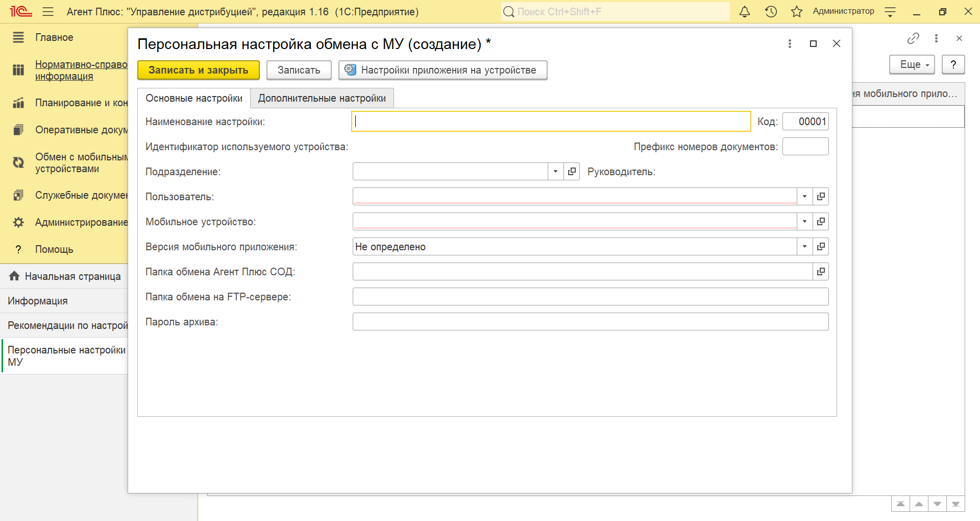980x521 pixels.
Task: Open notifications bell icon
Action: tap(745, 11)
